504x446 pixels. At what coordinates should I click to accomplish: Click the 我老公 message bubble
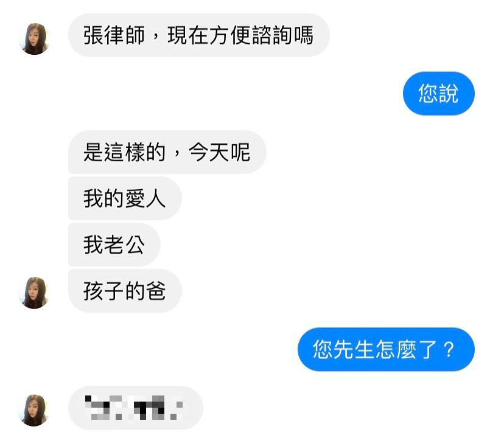(x=114, y=245)
